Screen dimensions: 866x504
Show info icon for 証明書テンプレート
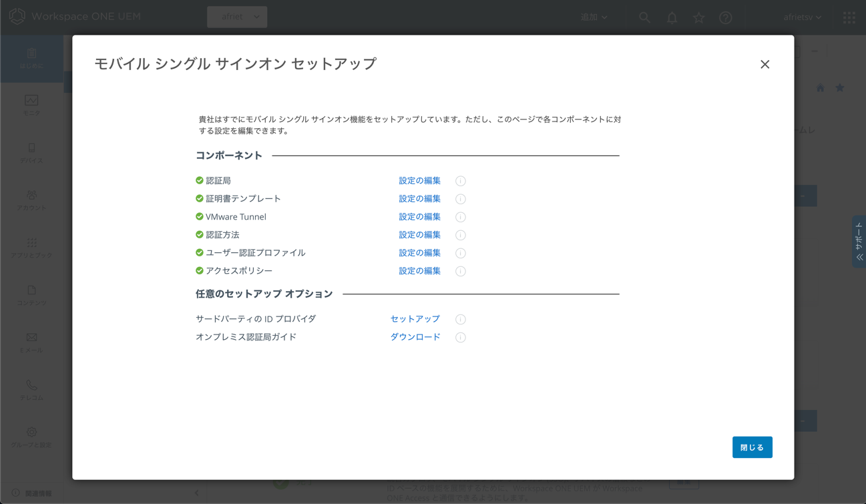tap(461, 199)
